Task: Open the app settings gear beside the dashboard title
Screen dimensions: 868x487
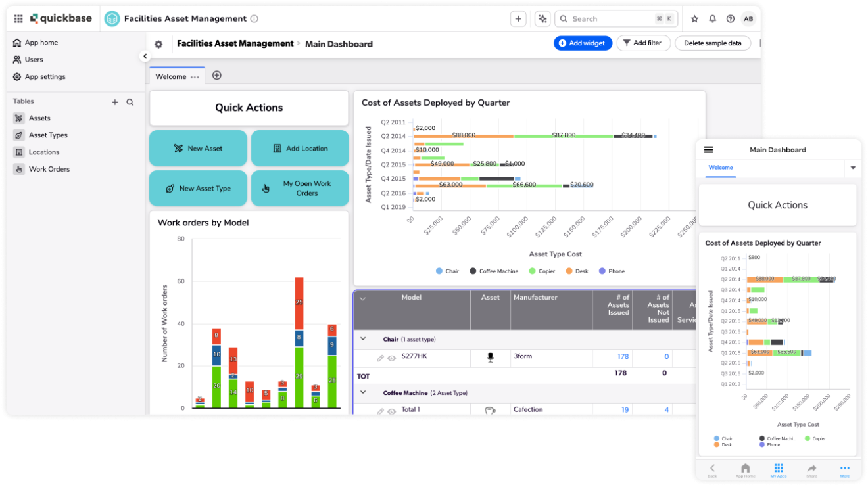Action: [x=158, y=43]
